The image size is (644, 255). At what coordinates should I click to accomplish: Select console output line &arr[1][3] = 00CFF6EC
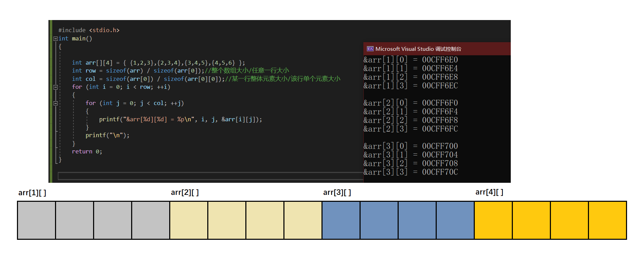[411, 86]
